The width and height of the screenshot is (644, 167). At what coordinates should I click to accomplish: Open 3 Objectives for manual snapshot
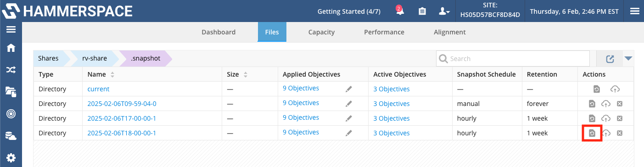(392, 104)
